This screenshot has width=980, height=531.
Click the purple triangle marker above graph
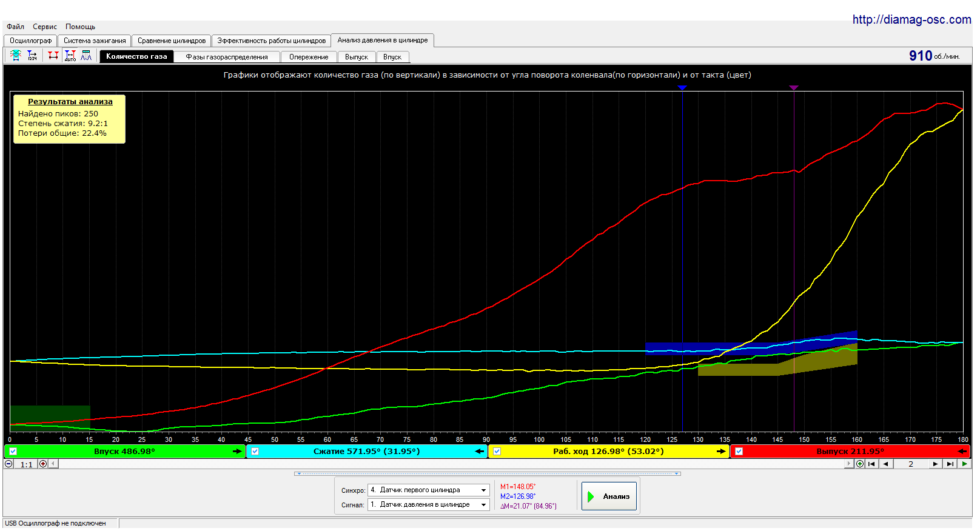(794, 88)
